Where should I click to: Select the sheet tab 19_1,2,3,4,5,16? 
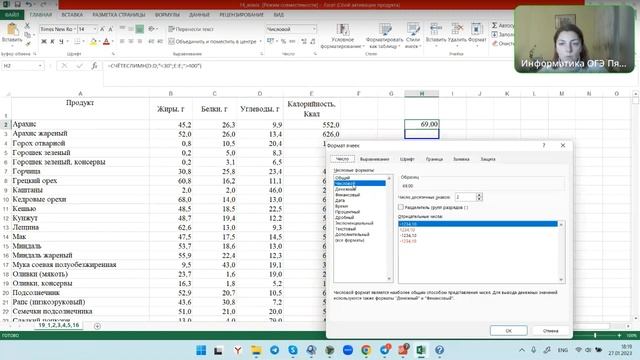pos(59,325)
